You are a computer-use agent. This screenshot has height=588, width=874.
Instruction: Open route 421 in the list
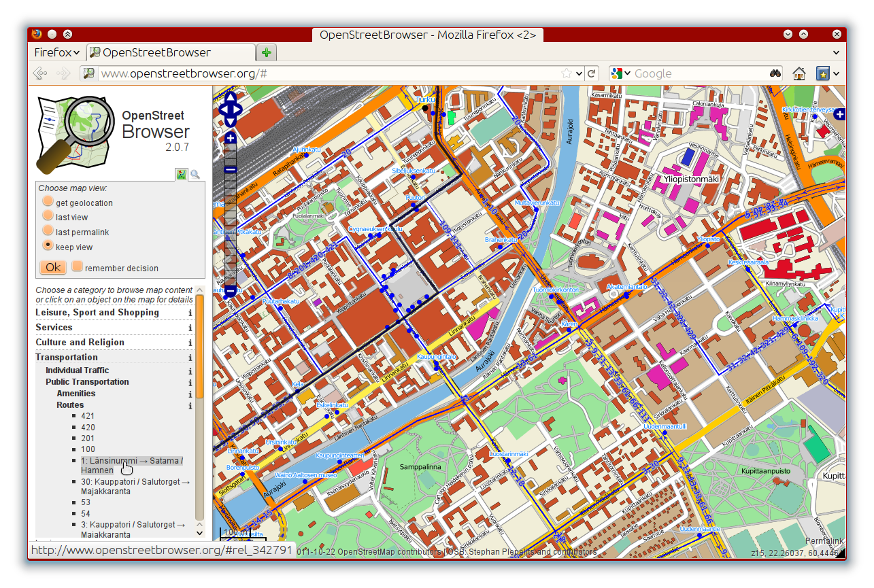coord(88,416)
